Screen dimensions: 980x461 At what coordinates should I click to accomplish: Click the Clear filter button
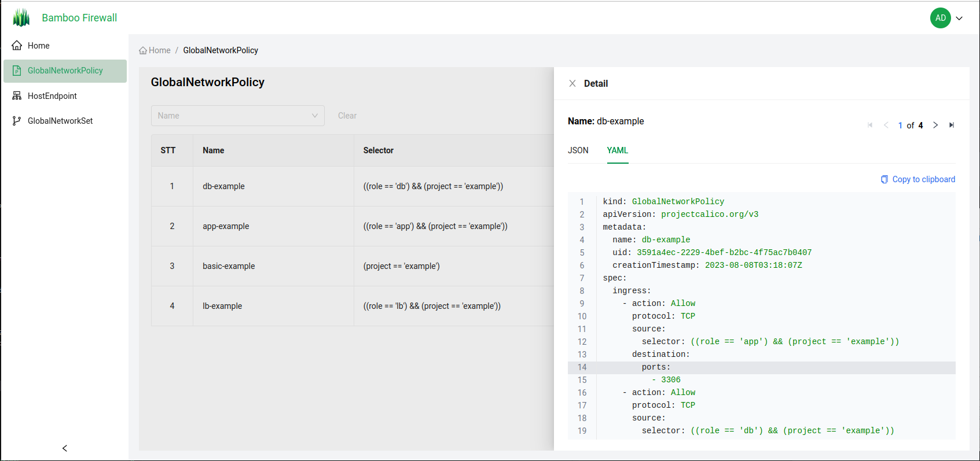pyautogui.click(x=347, y=116)
